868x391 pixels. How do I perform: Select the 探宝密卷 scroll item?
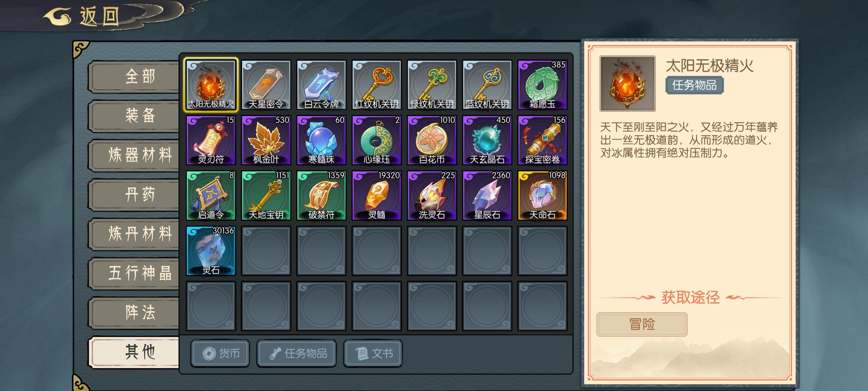pyautogui.click(x=542, y=140)
